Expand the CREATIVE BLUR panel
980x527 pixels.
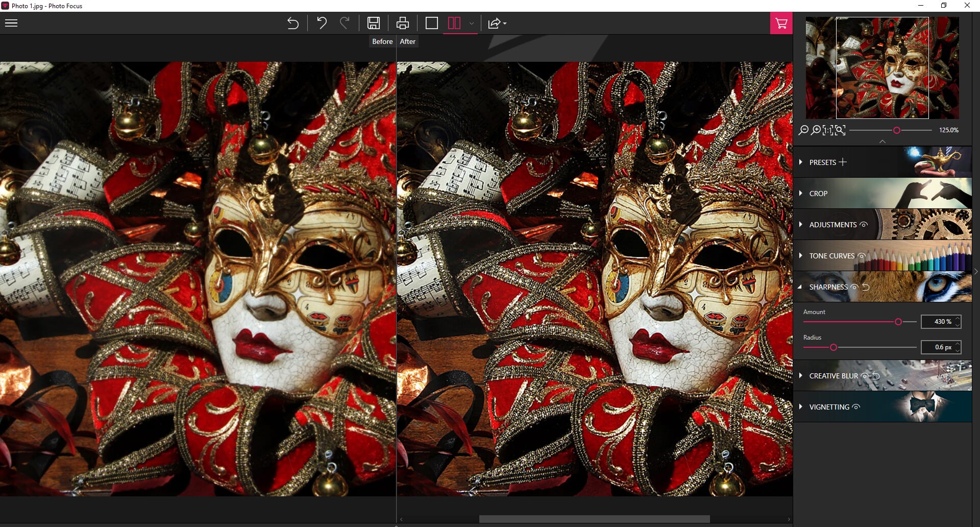(x=801, y=375)
